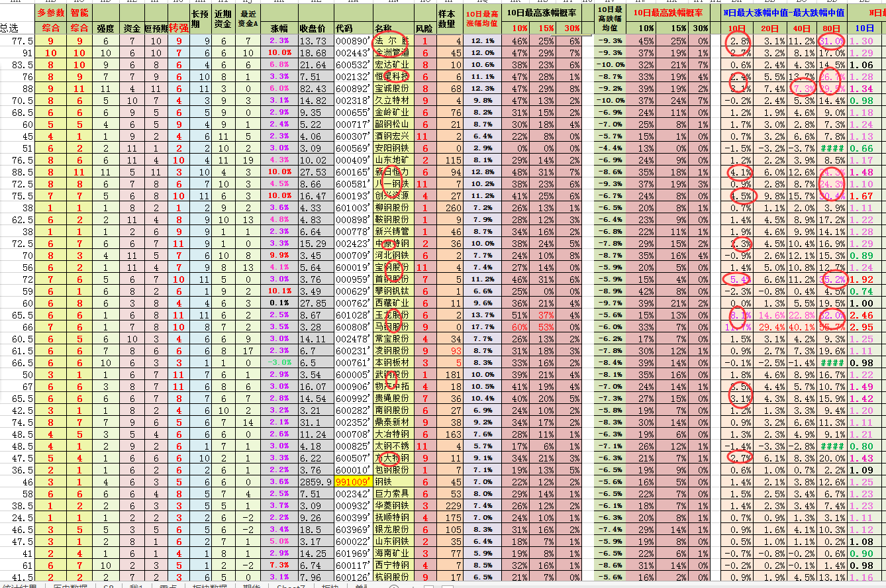The image size is (886, 588).
Task: Select the 常宝股份 name cell
Action: (393, 338)
